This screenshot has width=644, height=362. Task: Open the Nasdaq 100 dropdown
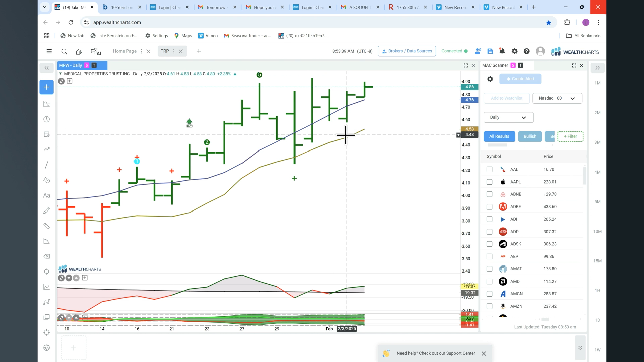pos(557,98)
